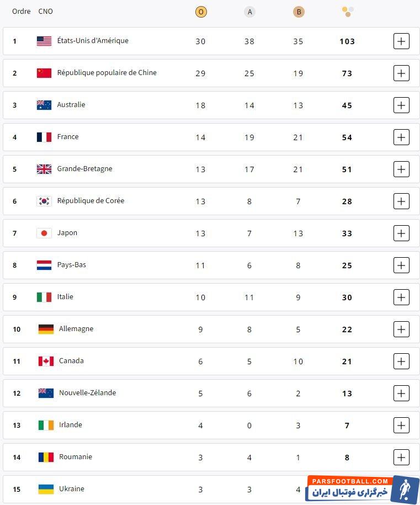
Task: Sort by the Ordre column header
Action: click(22, 12)
